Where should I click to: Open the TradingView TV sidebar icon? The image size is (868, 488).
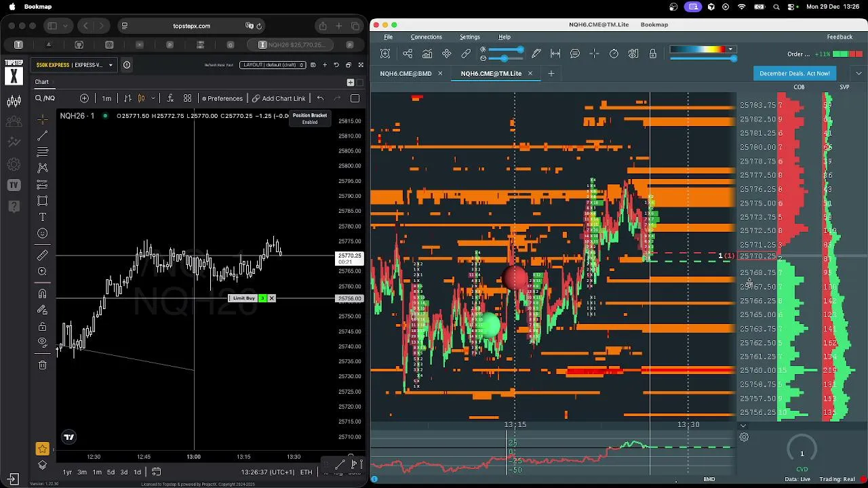14,185
